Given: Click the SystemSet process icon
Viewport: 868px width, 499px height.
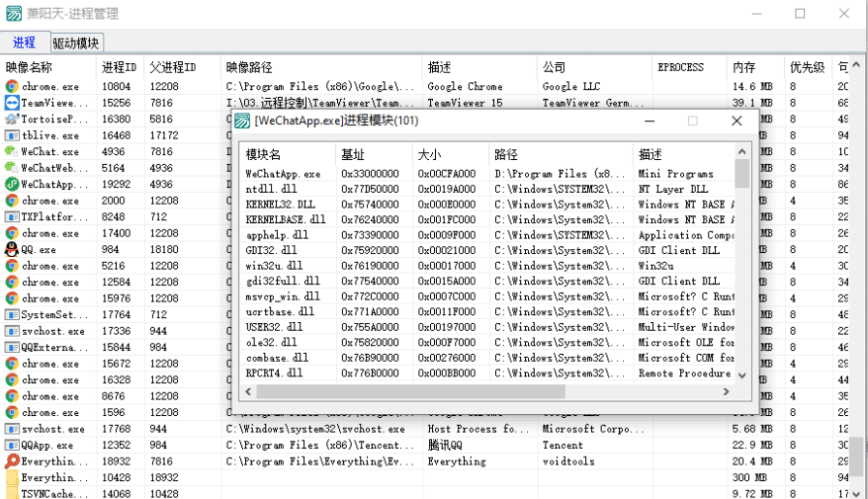Looking at the screenshot, I should 12,315.
